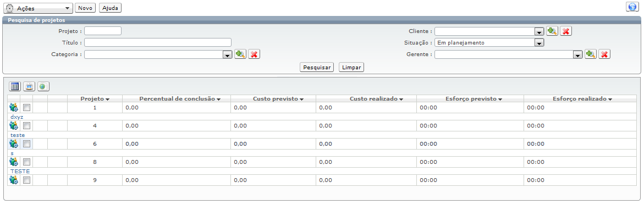Click the globe icon above results table
This screenshot has width=644, height=204.
tap(43, 86)
